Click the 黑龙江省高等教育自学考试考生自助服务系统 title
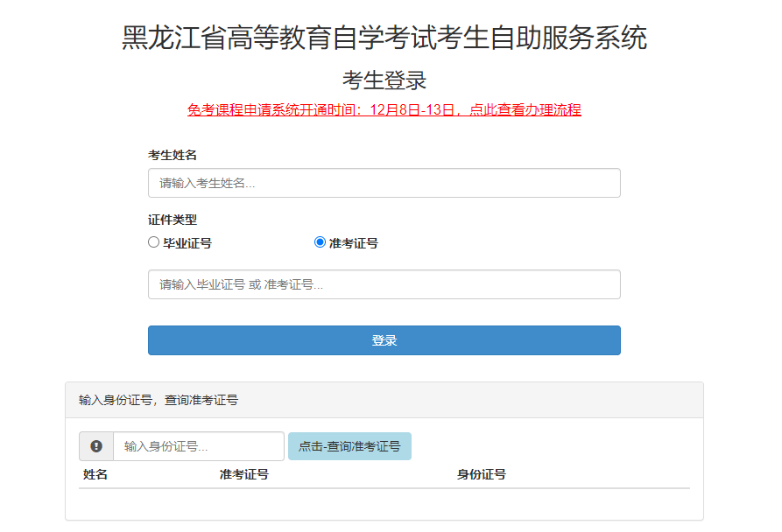This screenshot has height=532, width=782. coord(384,38)
